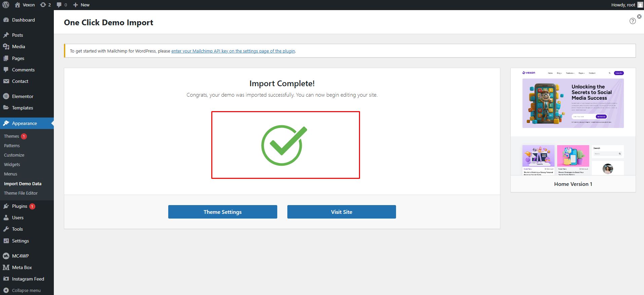Open the Instagram Feed menu
Viewport: 644px width, 295px height.
[27, 279]
